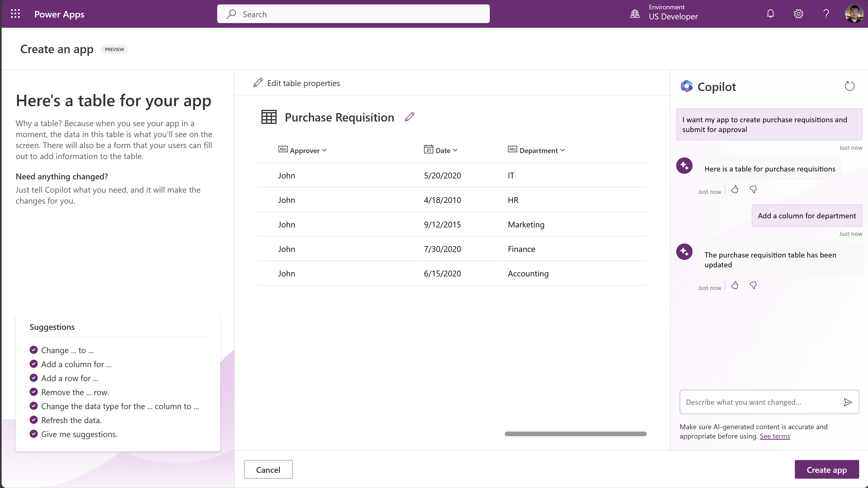Open the app launcher waffle menu
Image resolution: width=868 pixels, height=488 pixels.
pyautogui.click(x=15, y=14)
